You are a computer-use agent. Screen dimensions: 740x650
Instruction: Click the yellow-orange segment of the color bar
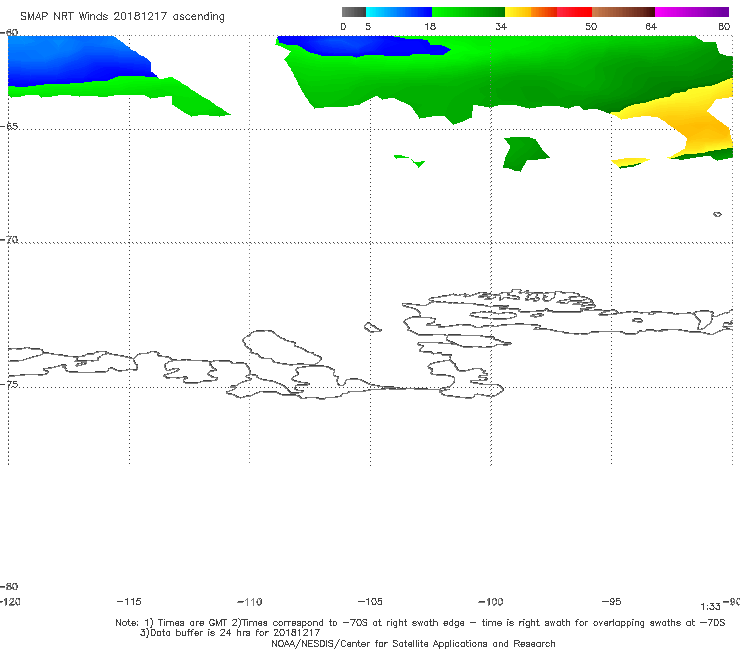click(530, 12)
